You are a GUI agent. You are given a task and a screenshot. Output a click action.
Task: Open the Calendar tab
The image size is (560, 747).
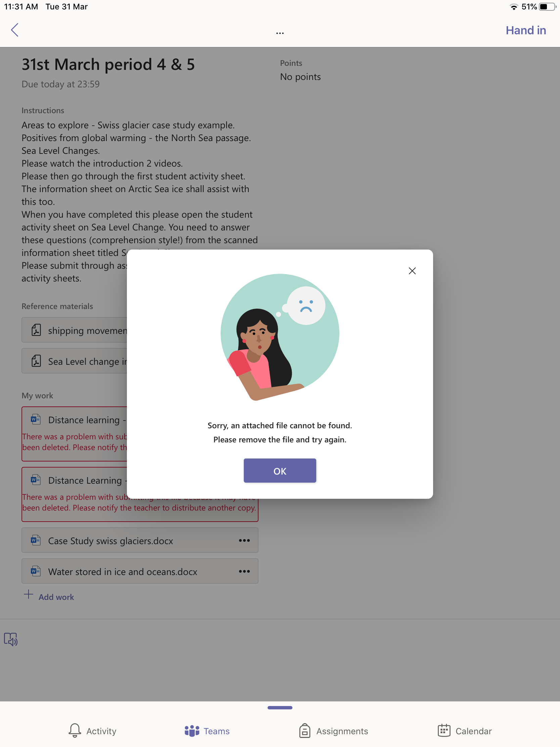point(464,731)
